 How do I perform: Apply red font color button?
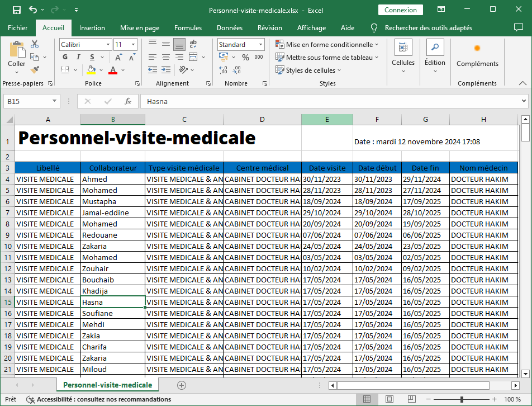[113, 70]
